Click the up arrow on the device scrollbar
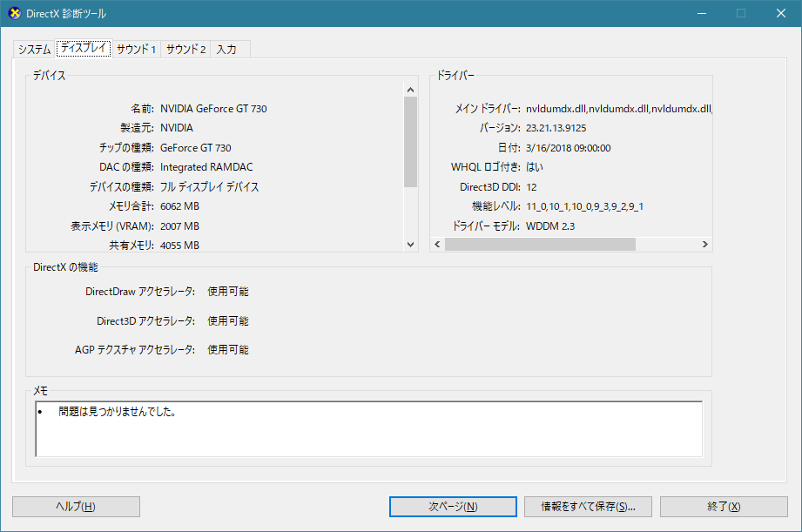Viewport: 802px width, 532px height. [409, 88]
